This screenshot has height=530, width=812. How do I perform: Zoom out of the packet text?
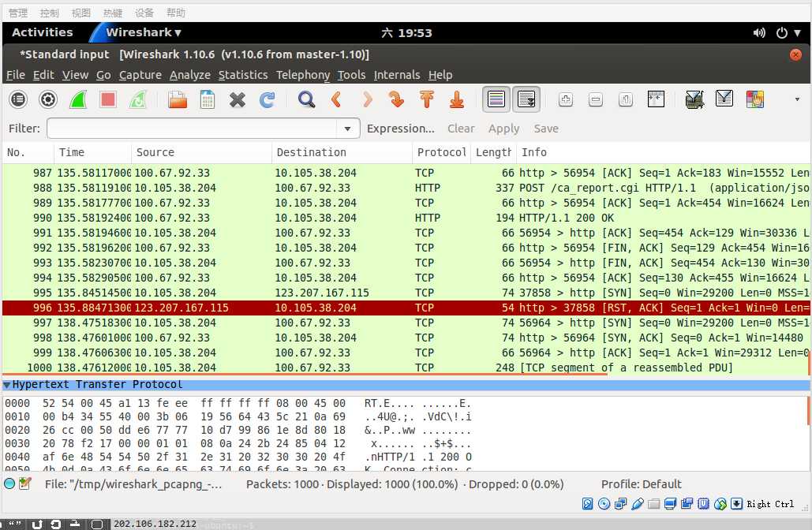[596, 99]
